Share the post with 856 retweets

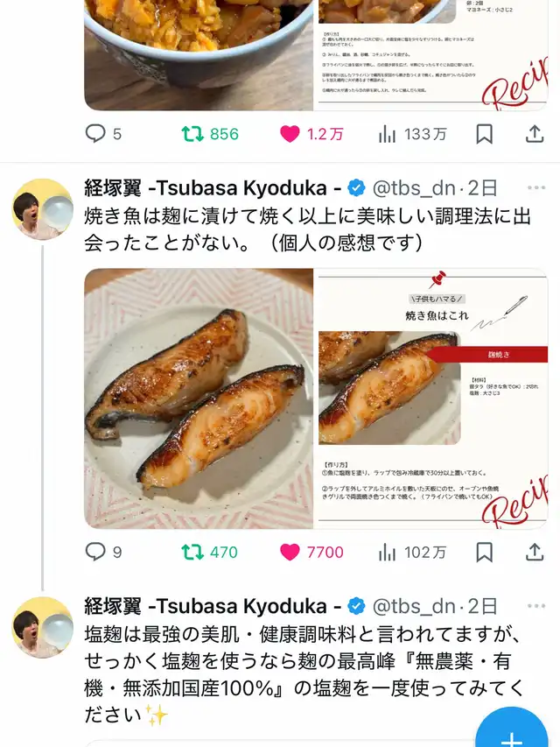click(535, 134)
